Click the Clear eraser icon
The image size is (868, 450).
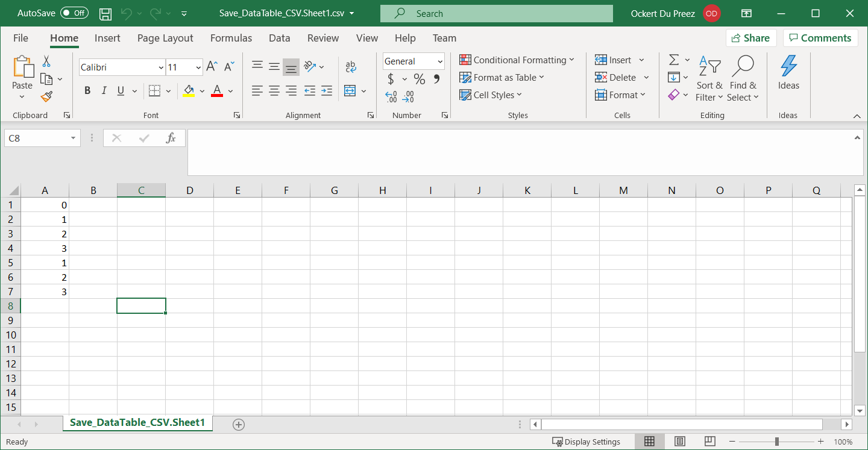coord(674,95)
